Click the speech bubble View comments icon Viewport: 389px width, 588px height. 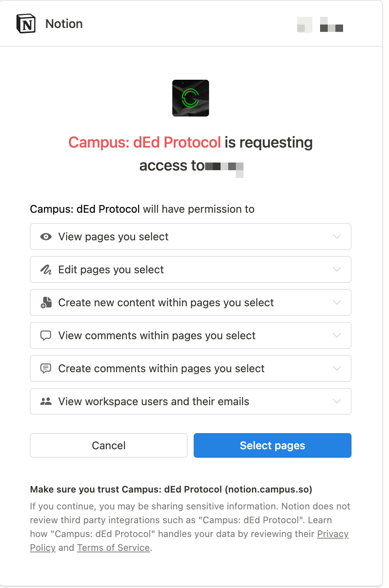click(x=46, y=336)
